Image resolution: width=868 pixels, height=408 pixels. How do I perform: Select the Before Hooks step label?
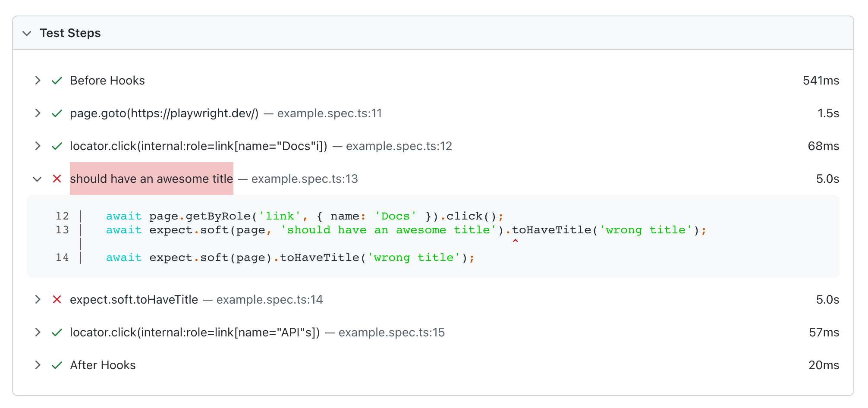[107, 81]
